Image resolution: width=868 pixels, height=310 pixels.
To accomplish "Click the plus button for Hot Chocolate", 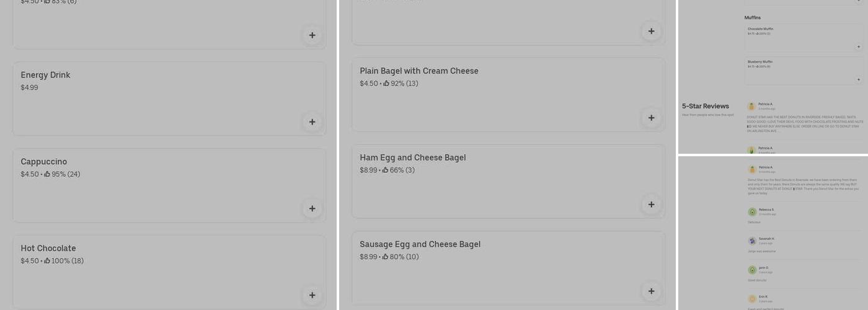I will (312, 296).
